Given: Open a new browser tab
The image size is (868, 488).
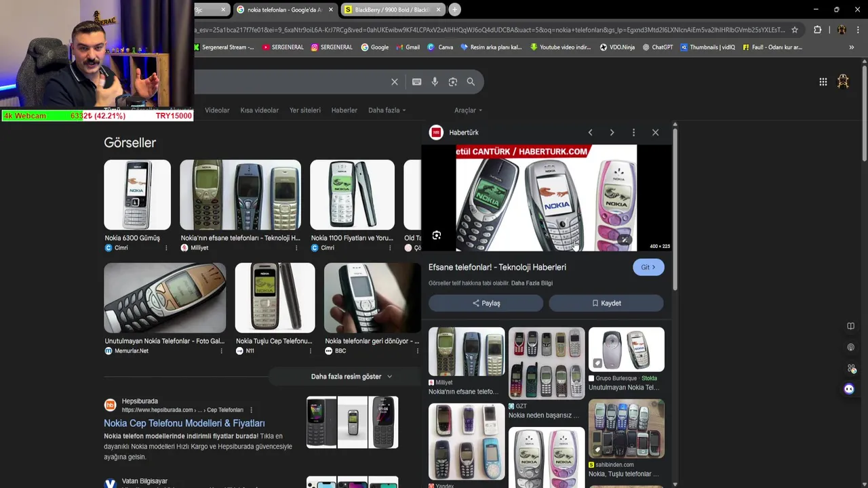Looking at the screenshot, I should click(x=454, y=9).
